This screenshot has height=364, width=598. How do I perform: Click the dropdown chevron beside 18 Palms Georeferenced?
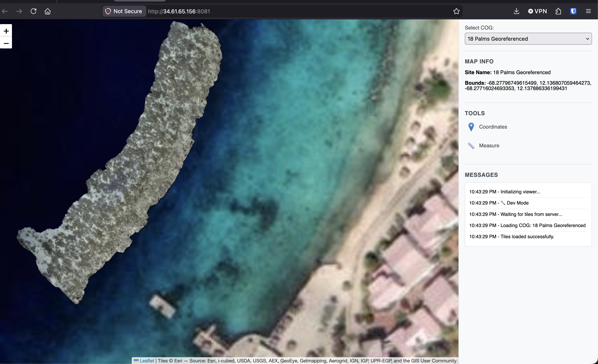click(587, 39)
